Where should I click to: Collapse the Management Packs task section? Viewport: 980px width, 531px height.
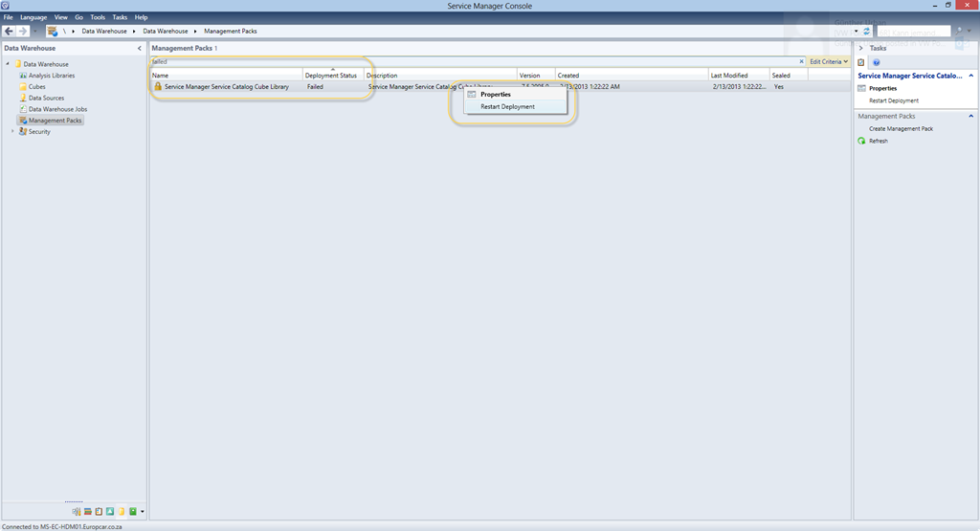[x=971, y=116]
